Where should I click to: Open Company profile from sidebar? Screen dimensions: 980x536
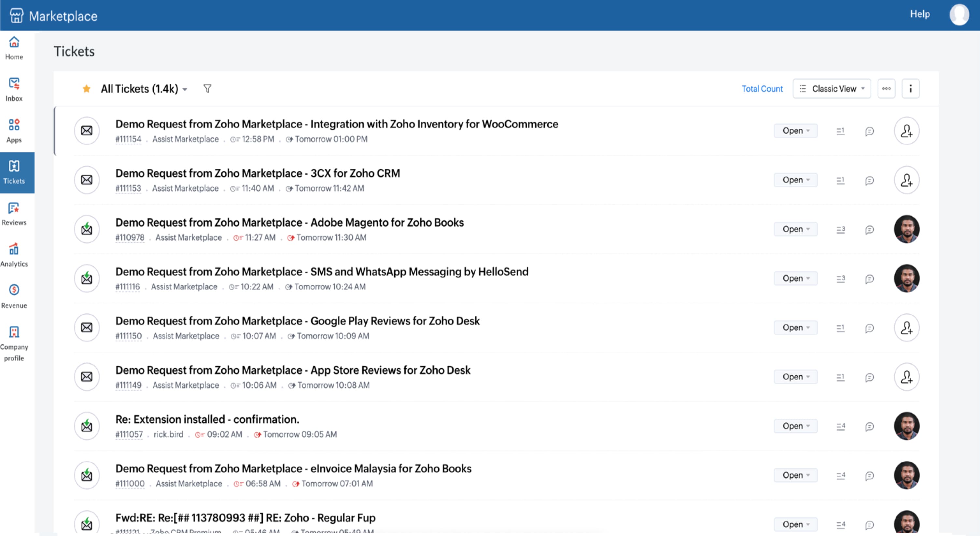coord(14,344)
